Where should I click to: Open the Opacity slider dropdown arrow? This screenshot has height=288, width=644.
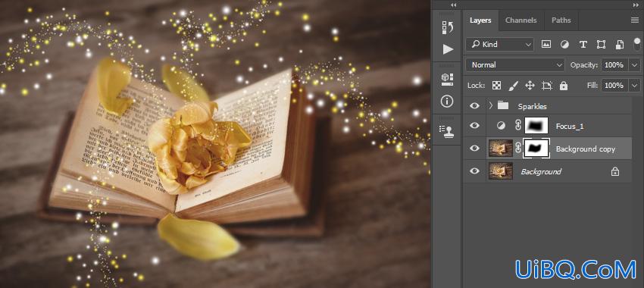(x=635, y=65)
